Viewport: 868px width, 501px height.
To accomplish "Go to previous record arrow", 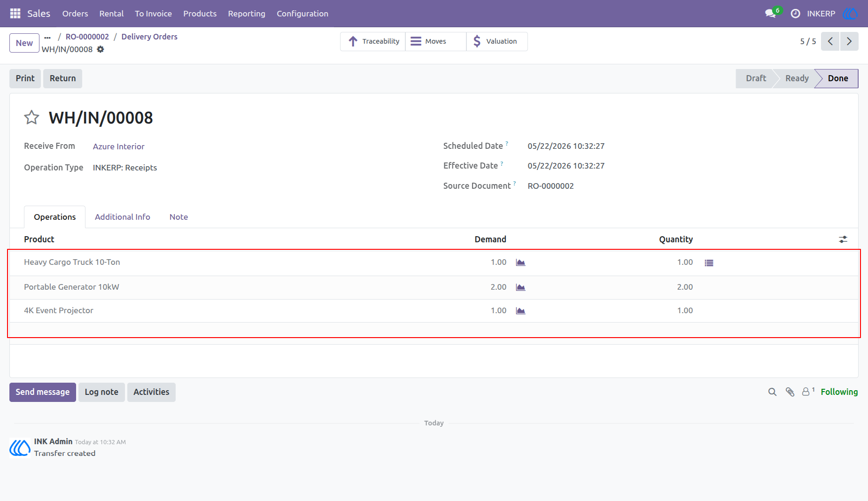I will [x=830, y=41].
